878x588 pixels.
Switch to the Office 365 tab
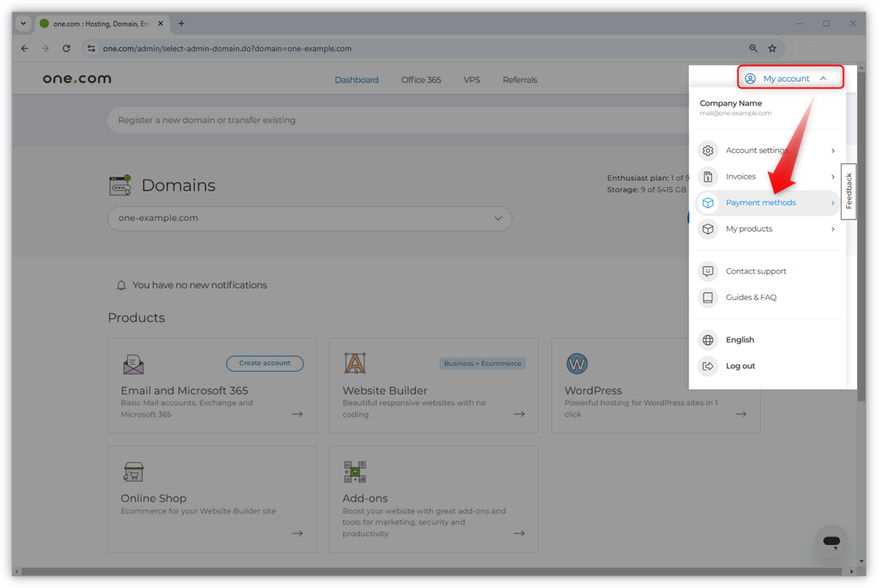[421, 80]
